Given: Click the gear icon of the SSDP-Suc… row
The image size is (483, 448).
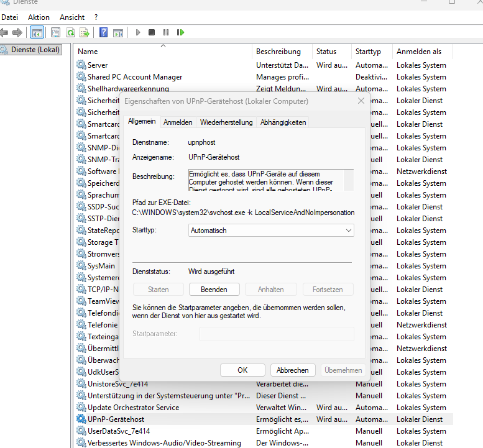Looking at the screenshot, I should point(81,207).
